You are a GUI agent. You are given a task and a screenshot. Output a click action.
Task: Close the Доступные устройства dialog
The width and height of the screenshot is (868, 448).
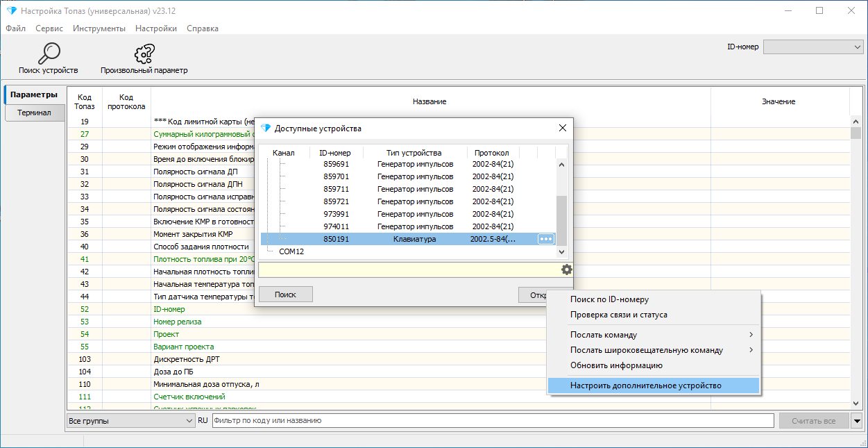point(563,128)
